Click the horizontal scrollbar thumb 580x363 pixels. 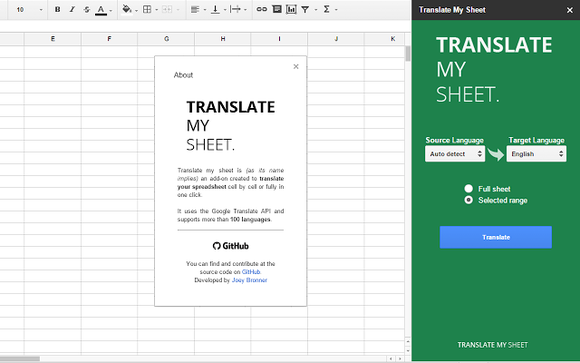pyautogui.click(x=20, y=359)
